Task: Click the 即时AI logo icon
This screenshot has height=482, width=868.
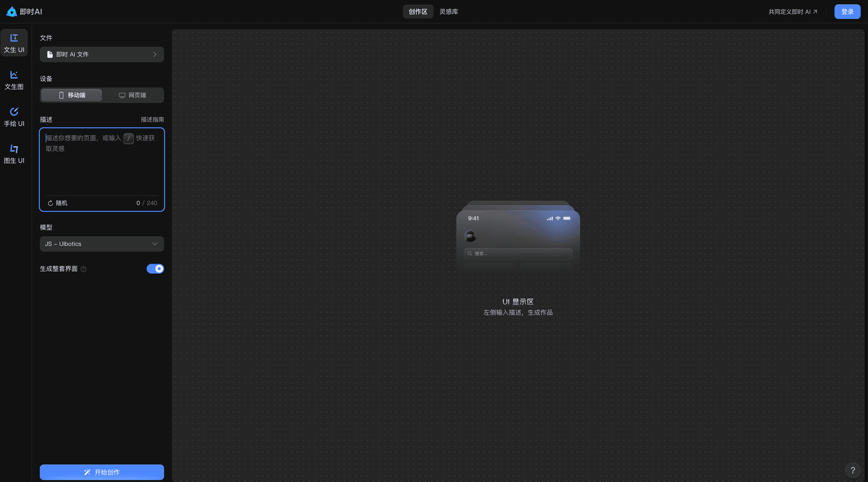Action: pyautogui.click(x=11, y=11)
